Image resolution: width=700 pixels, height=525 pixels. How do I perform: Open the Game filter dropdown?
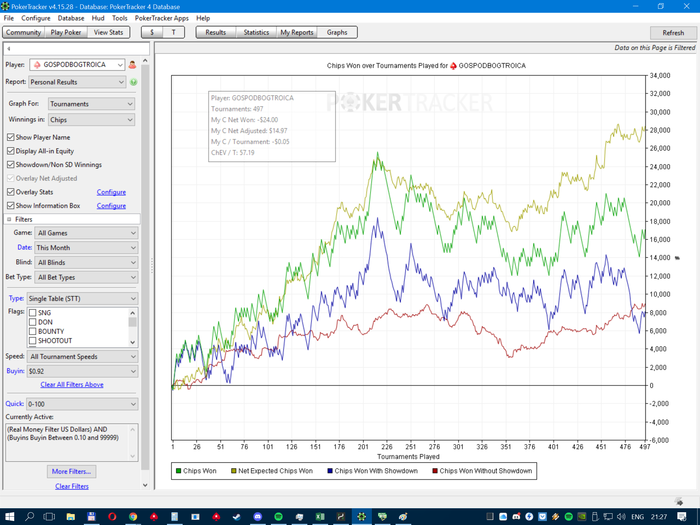click(x=87, y=233)
